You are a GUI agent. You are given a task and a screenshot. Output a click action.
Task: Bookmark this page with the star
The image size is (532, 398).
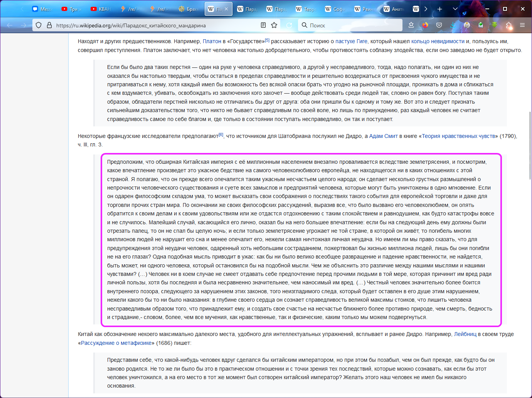tap(274, 25)
